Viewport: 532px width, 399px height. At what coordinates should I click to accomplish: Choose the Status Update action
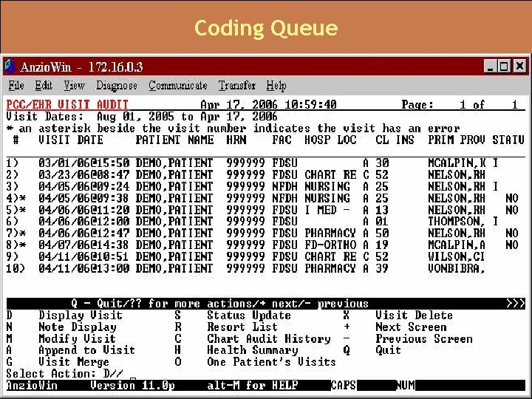point(249,316)
